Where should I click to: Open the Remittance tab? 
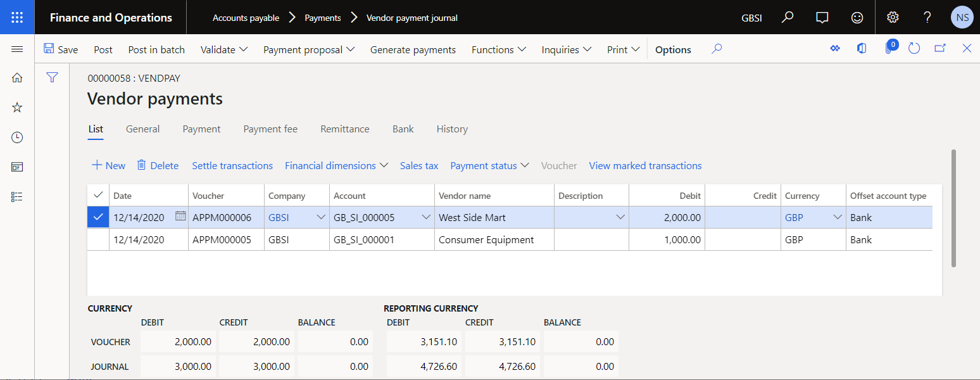pos(344,129)
